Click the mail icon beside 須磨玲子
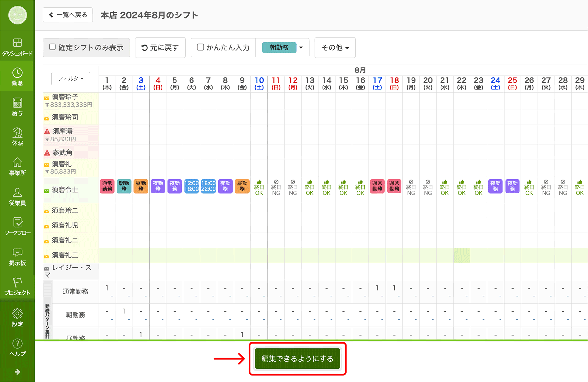Image resolution: width=588 pixels, height=382 pixels. pos(46,98)
